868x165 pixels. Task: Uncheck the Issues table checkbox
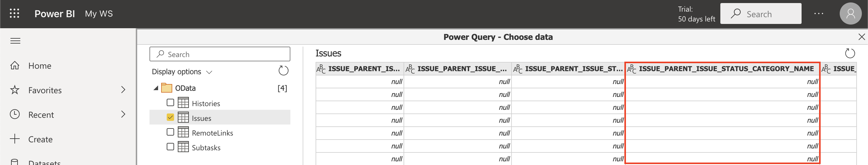tap(170, 117)
